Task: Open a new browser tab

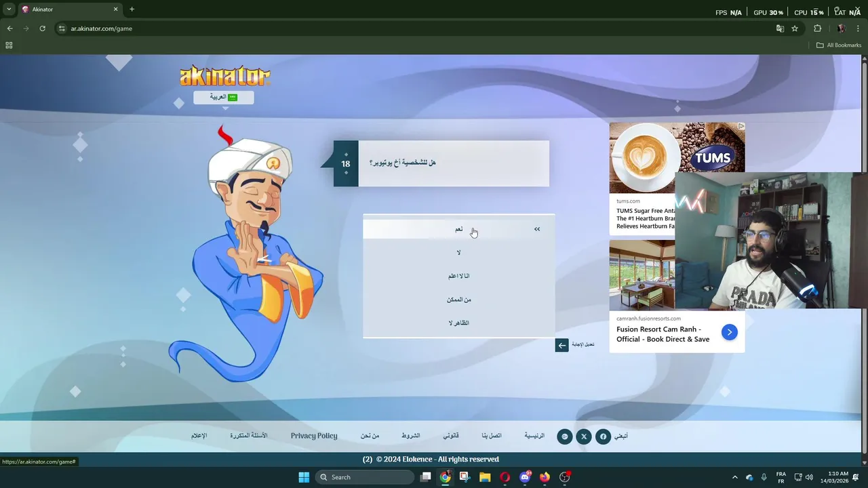Action: click(x=132, y=9)
